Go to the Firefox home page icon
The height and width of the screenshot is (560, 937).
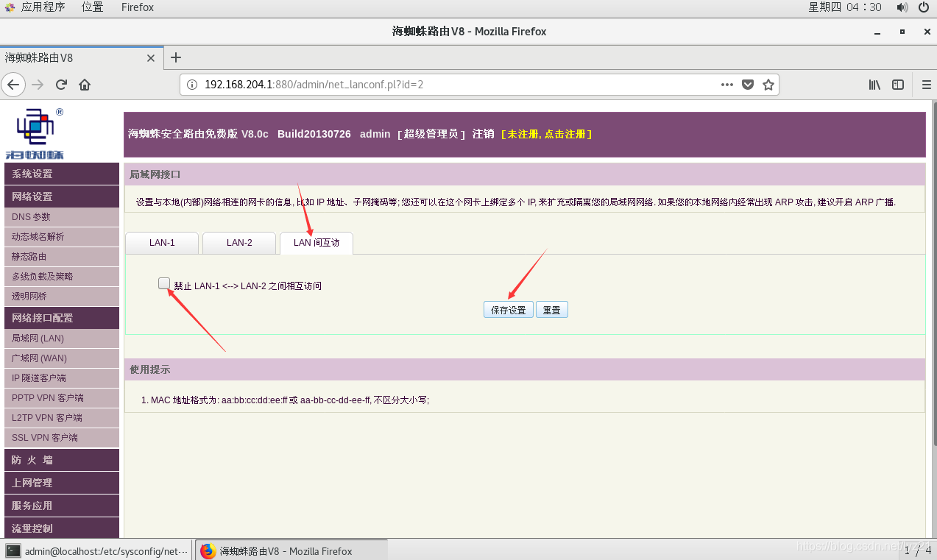click(85, 85)
